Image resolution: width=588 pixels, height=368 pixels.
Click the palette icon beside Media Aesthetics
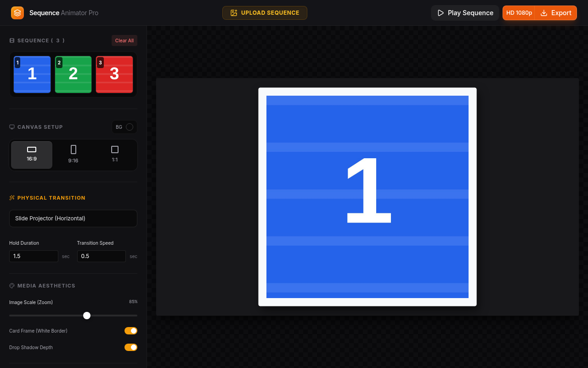(x=12, y=286)
